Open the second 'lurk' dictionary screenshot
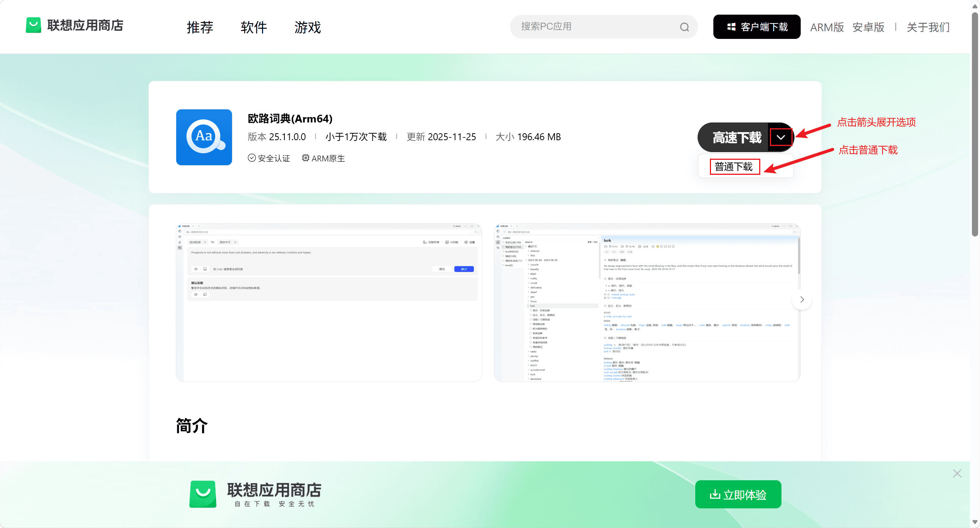 click(x=647, y=303)
